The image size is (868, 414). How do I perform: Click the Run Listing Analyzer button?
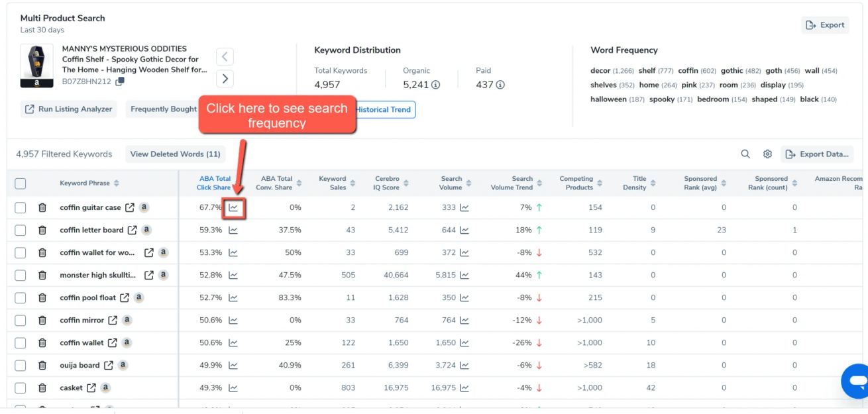(x=68, y=109)
